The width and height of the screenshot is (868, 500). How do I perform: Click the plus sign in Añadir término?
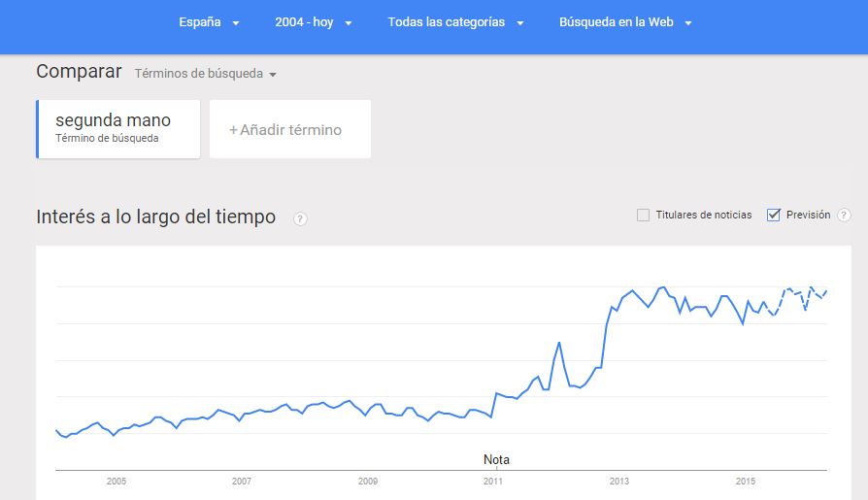coord(233,130)
